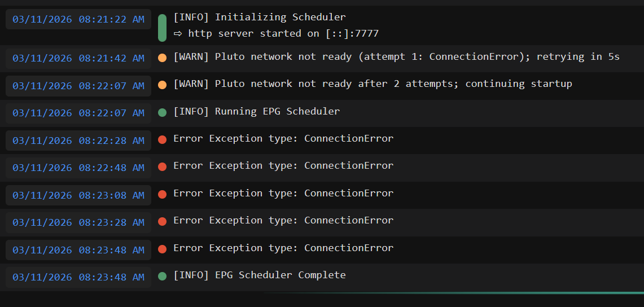Click the 08:21:22 AM timestamp badge
The width and height of the screenshot is (644, 307).
pos(78,19)
